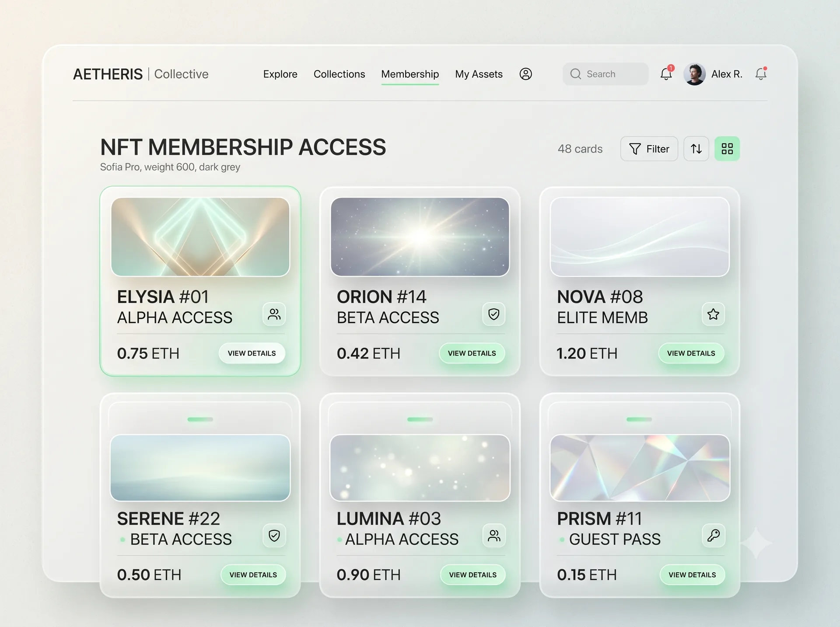Open the Alex R. user avatar menu
Viewport: 840px width, 627px height.
point(694,74)
